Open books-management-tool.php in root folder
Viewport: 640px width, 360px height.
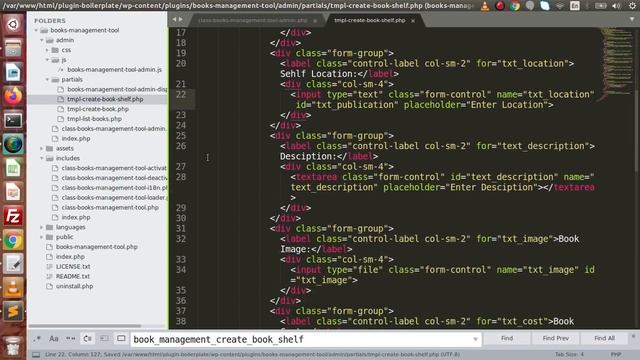[96, 247]
